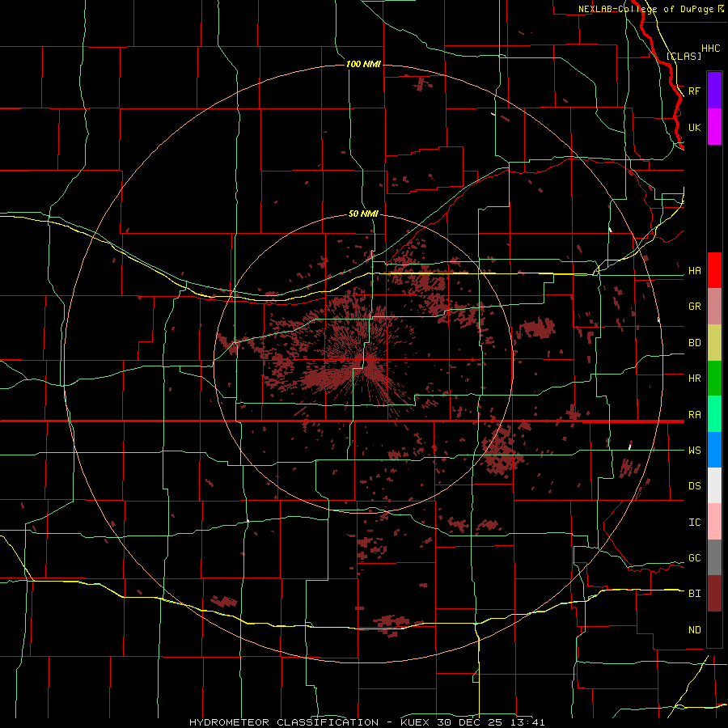Click the BD legend label
This screenshot has height=728, width=728.
(x=694, y=343)
